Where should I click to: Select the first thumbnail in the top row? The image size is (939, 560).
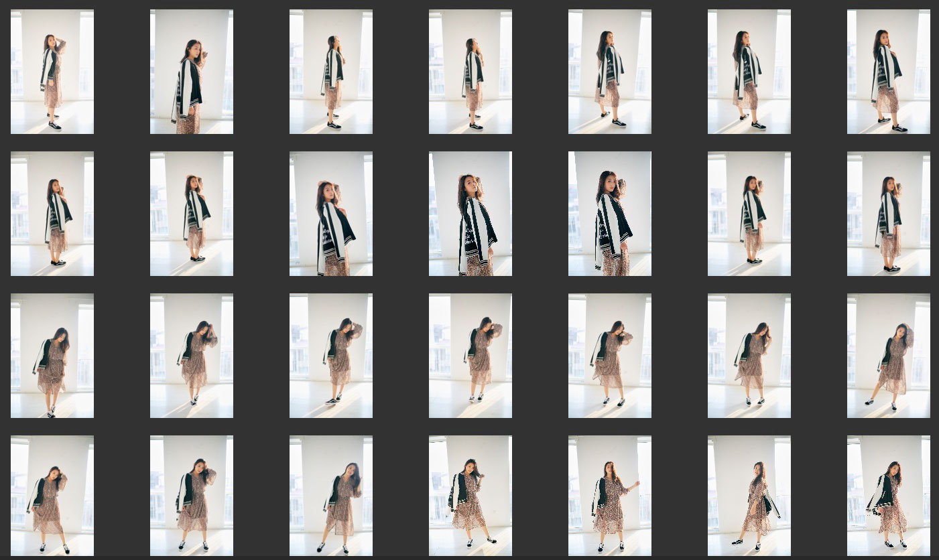[x=52, y=72]
